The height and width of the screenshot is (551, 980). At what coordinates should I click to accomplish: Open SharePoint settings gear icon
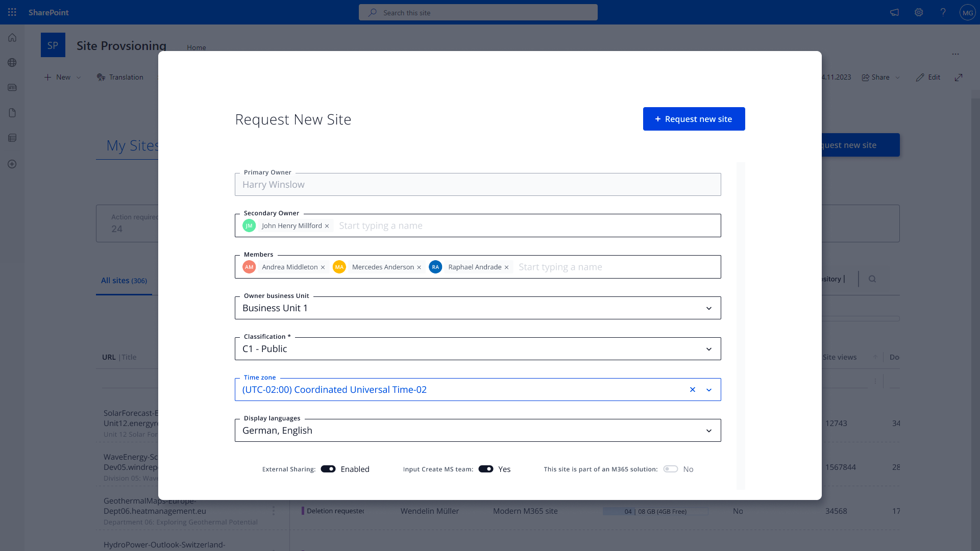918,12
